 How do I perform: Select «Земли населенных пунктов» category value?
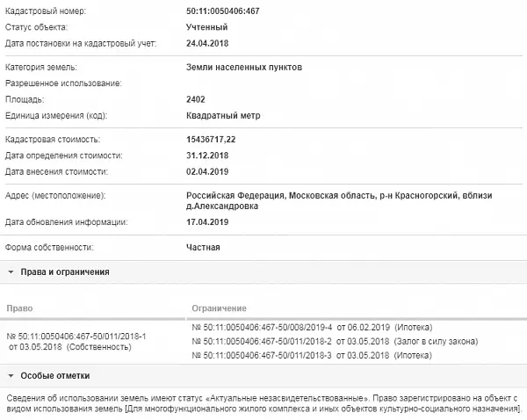click(249, 67)
